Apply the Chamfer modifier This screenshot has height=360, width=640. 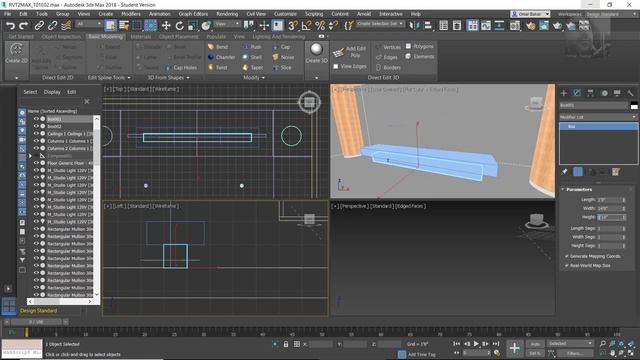click(x=221, y=57)
